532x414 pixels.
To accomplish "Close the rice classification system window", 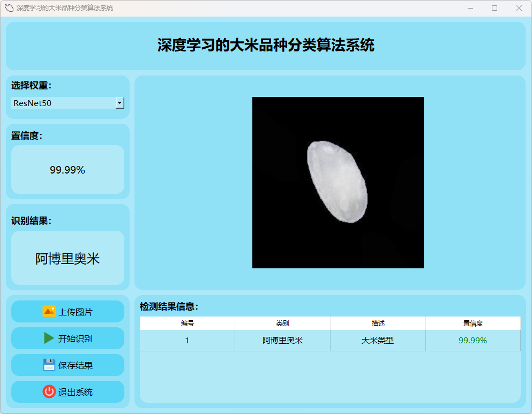I will [519, 8].
